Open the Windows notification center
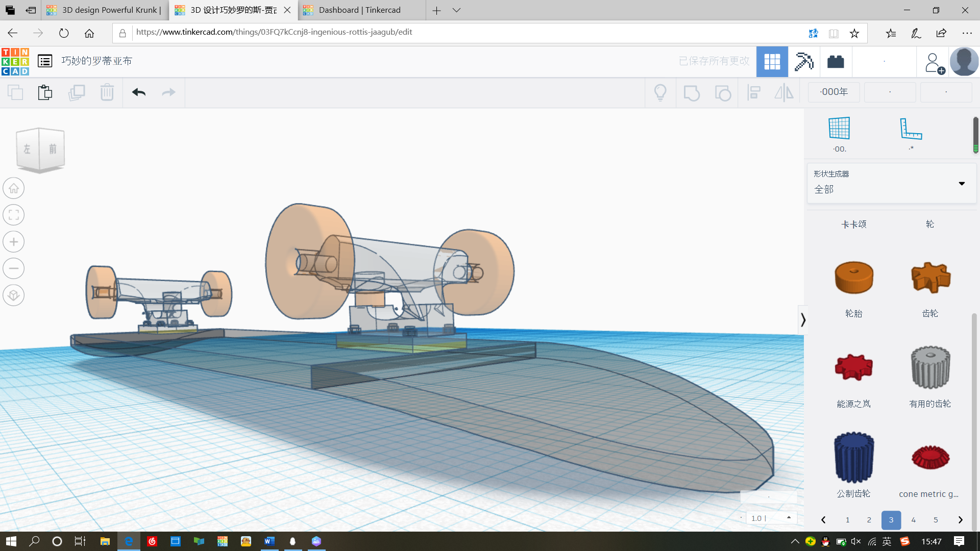The width and height of the screenshot is (980, 551). click(x=959, y=541)
